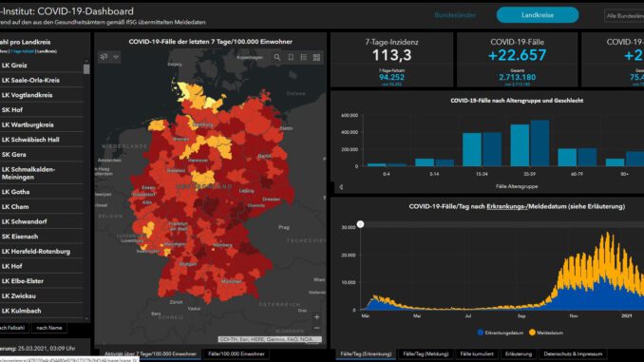
Task: Click the 35-59 age group bars
Action: point(530,143)
